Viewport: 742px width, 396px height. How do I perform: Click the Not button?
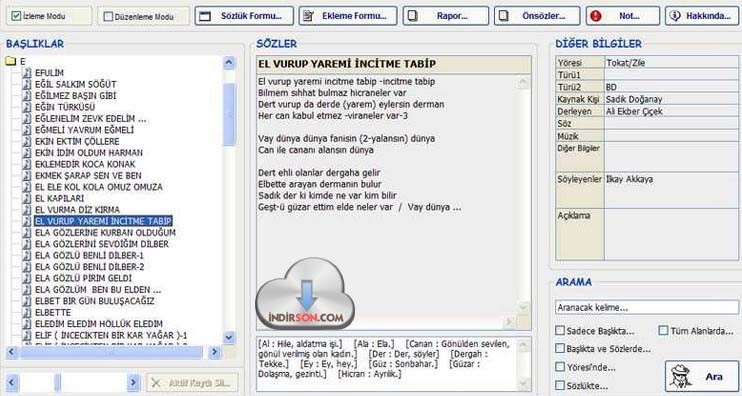pyautogui.click(x=622, y=16)
